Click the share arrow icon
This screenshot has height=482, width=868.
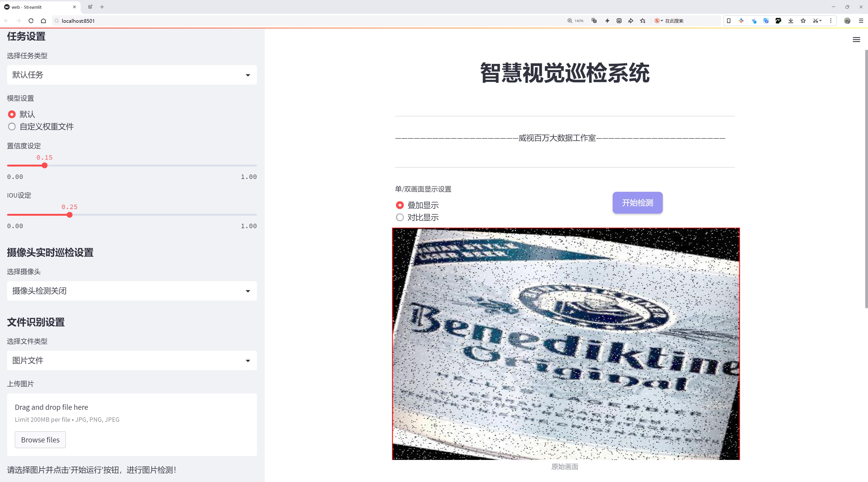631,20
